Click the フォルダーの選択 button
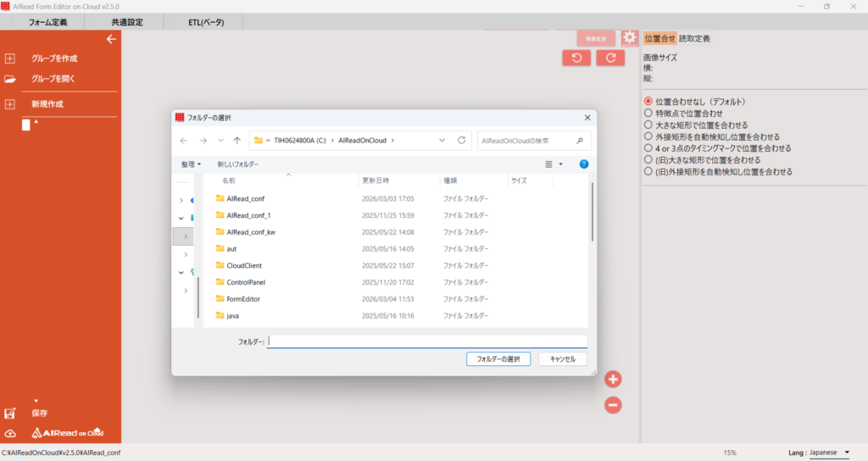This screenshot has height=461, width=868. click(498, 359)
